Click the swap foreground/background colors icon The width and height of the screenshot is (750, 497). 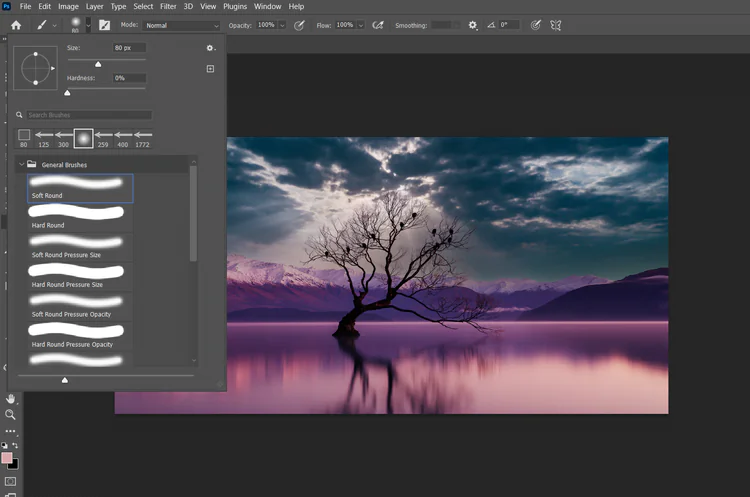pyautogui.click(x=16, y=445)
